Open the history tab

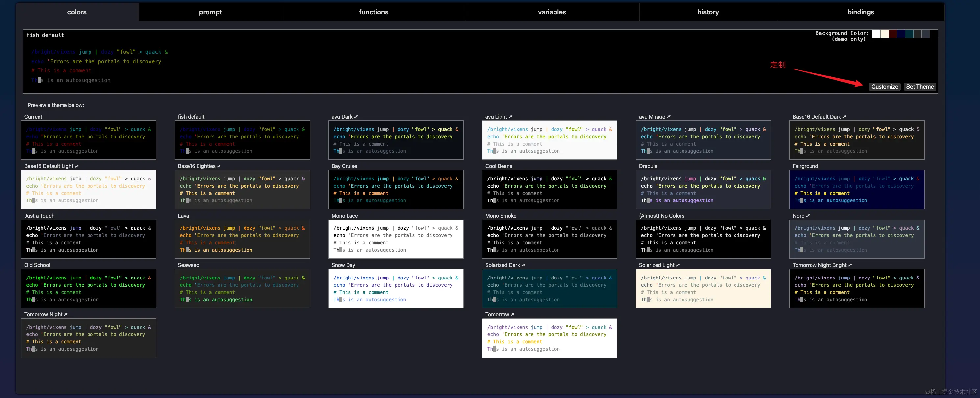point(708,12)
